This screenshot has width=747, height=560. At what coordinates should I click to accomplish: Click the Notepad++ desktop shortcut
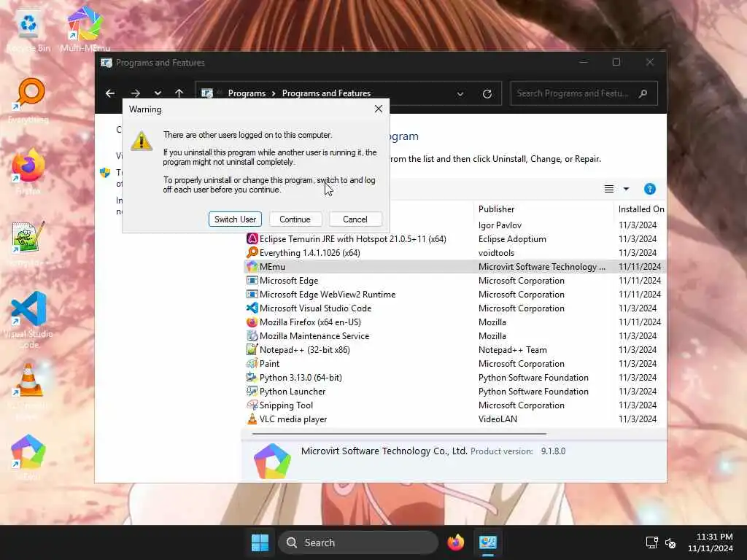click(28, 243)
